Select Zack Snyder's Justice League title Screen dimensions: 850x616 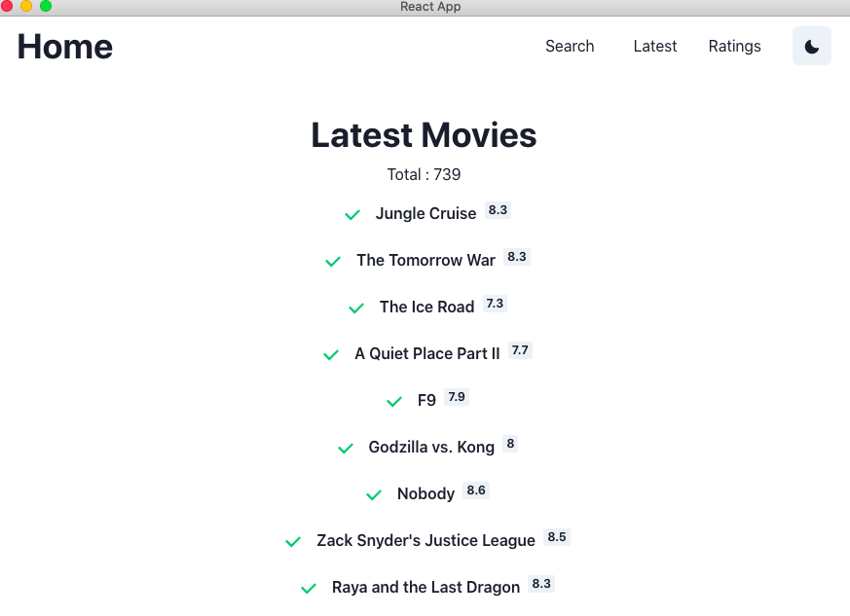click(425, 540)
